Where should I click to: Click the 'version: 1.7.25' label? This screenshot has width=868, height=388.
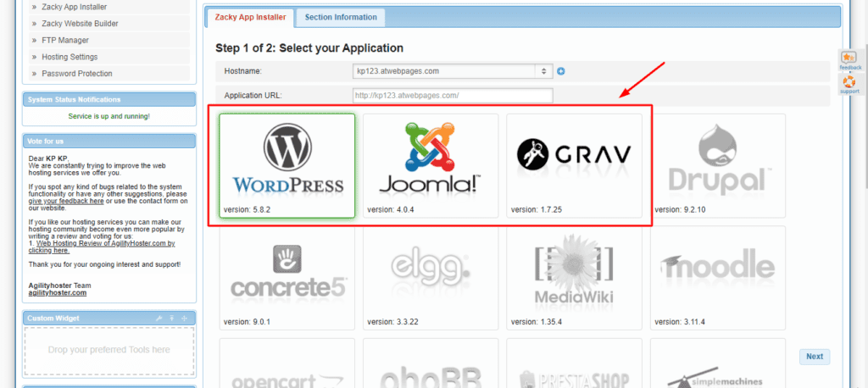[536, 210]
